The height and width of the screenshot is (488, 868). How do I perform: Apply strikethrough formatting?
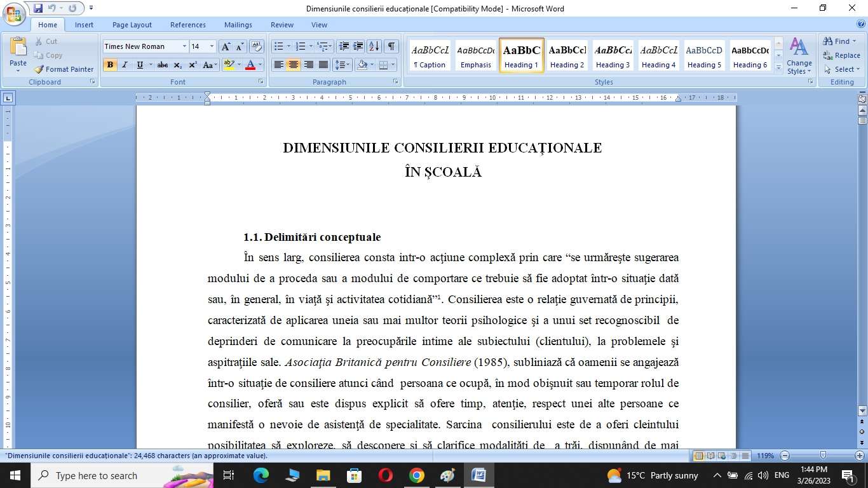(x=163, y=65)
